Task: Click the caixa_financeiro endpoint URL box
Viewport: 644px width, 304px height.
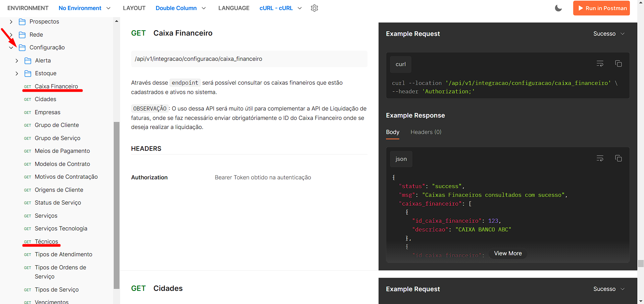Action: [x=249, y=59]
